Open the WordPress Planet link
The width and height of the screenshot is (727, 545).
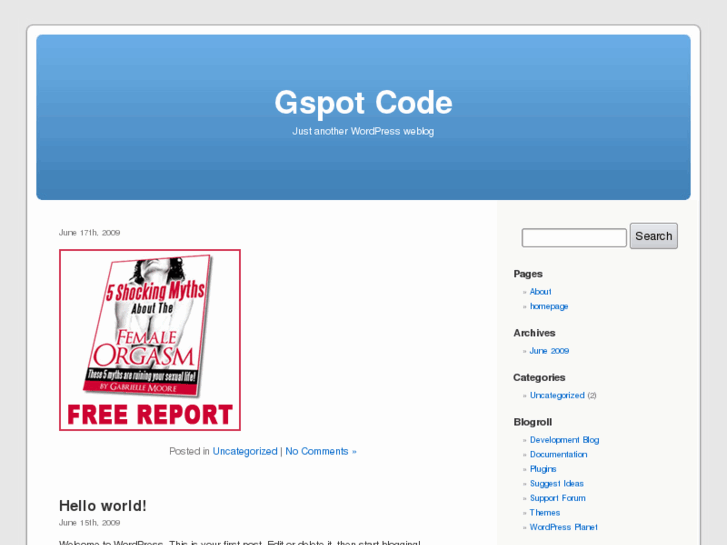click(564, 527)
